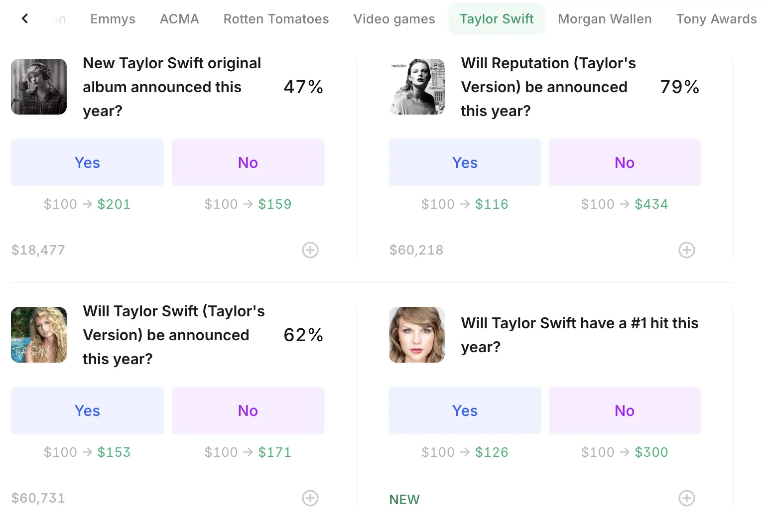
Task: Switch to the Video games tab
Action: pos(394,18)
